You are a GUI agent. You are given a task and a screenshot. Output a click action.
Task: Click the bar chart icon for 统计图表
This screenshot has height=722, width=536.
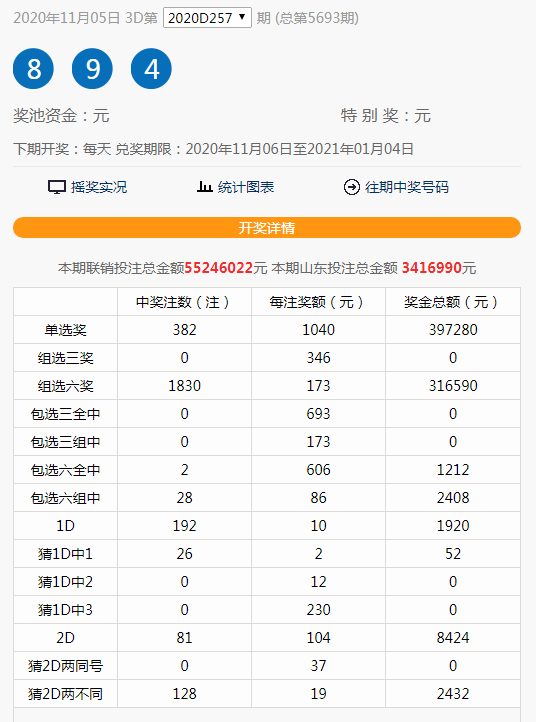pyautogui.click(x=204, y=187)
